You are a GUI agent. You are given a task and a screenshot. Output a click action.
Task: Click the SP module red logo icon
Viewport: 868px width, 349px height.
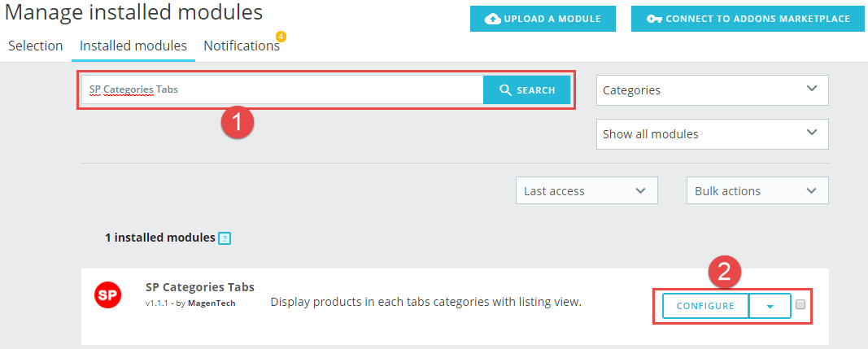click(x=107, y=294)
